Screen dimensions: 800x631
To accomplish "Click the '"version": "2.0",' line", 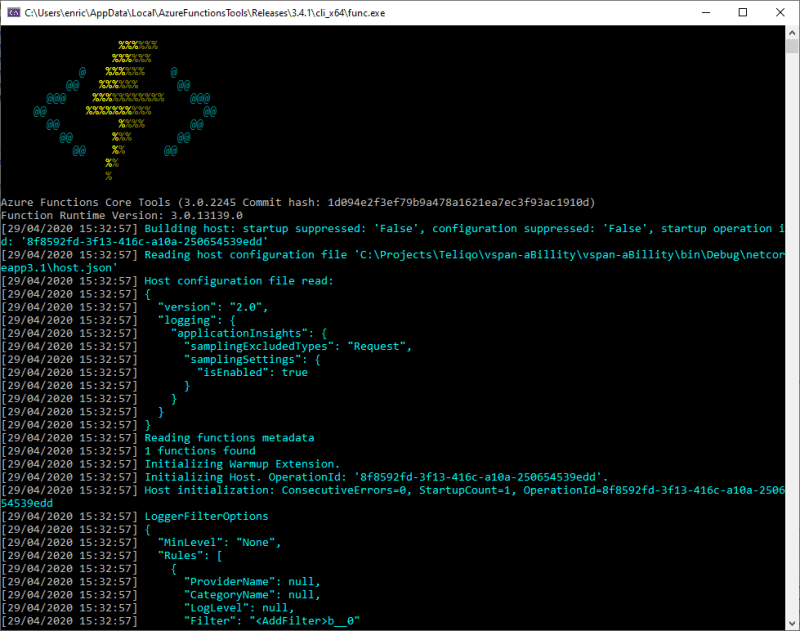I will (135, 307).
